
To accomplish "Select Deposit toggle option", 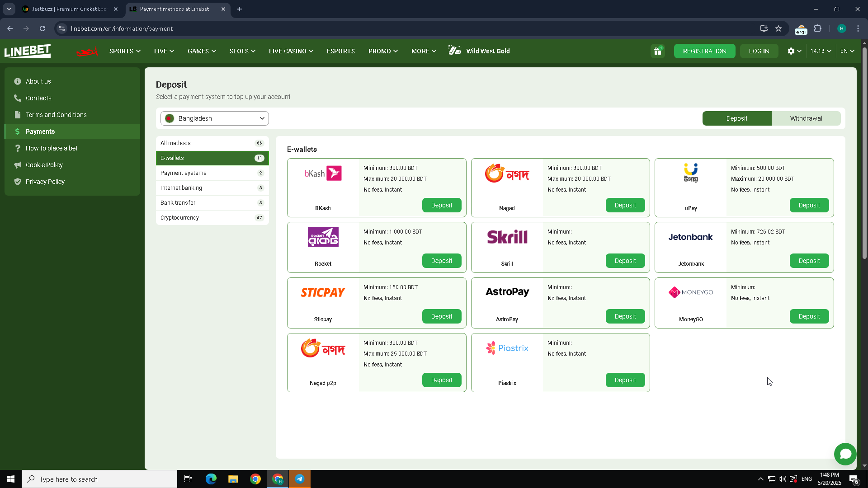I will click(736, 118).
